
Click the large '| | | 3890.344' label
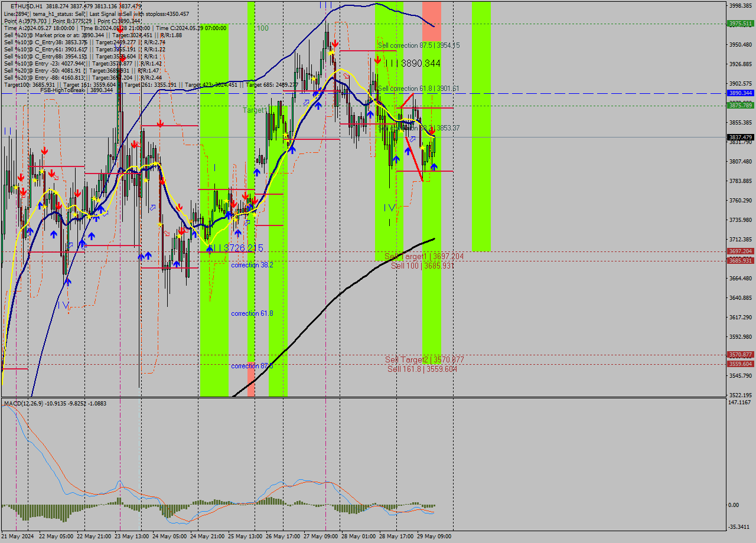[413, 63]
